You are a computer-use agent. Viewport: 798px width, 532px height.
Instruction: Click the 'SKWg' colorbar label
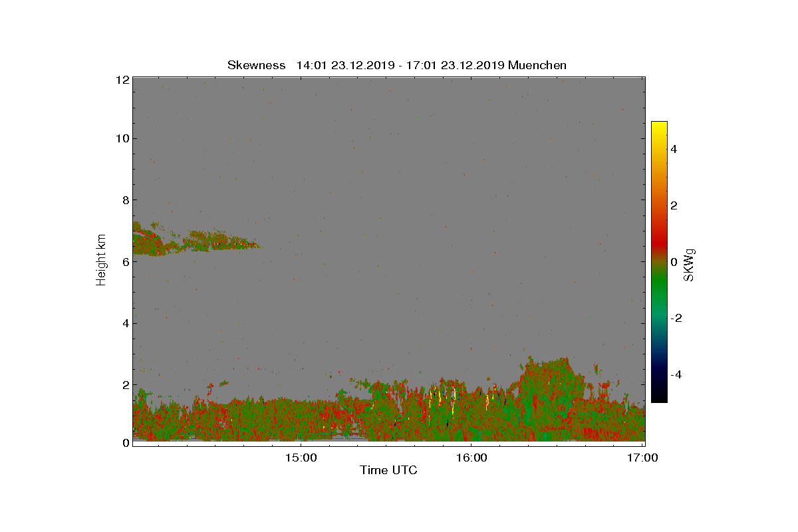689,265
